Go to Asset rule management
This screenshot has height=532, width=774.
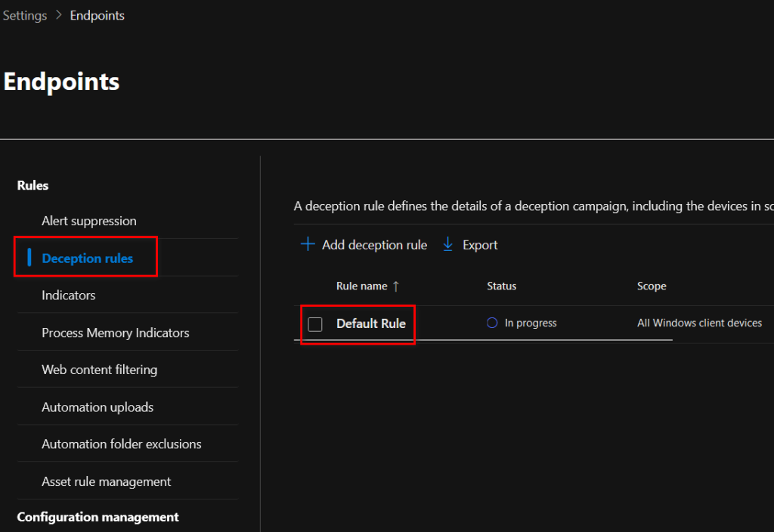tap(106, 481)
